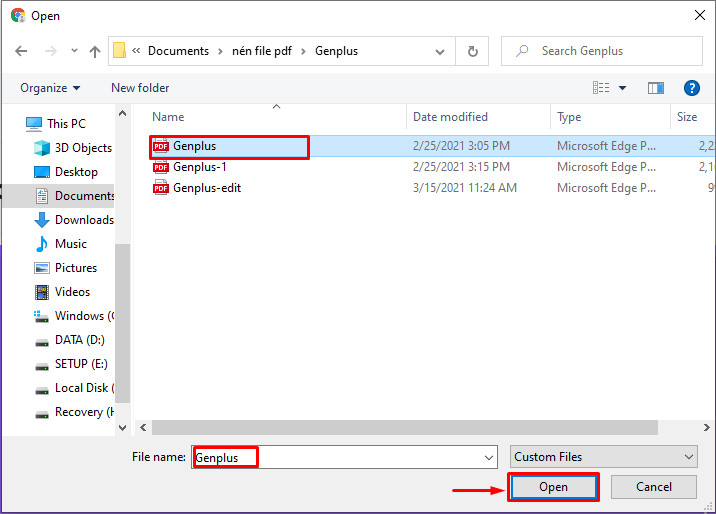The width and height of the screenshot is (716, 514).
Task: Open the view options dropdown arrow
Action: click(x=622, y=88)
